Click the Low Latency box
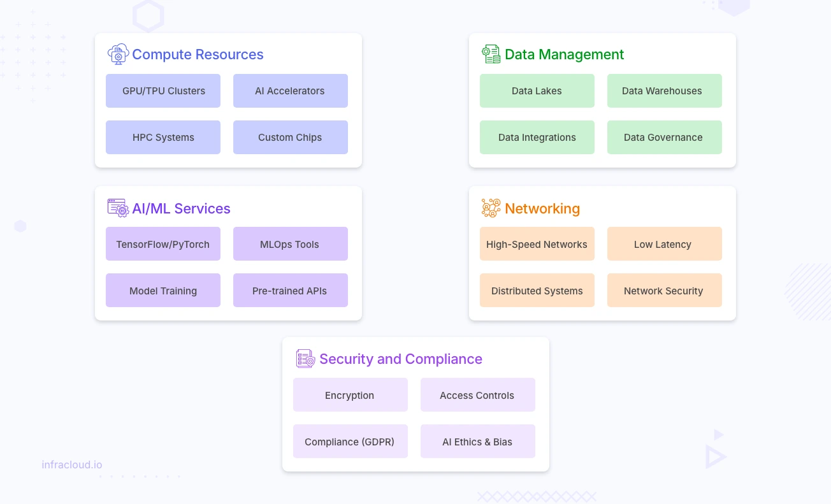831x504 pixels. (x=665, y=244)
